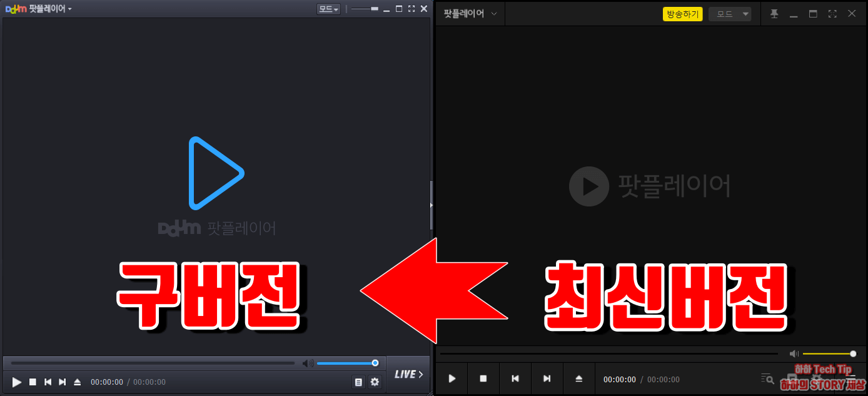Open the LIVE panel in old version
This screenshot has height=396, width=868.
click(408, 374)
